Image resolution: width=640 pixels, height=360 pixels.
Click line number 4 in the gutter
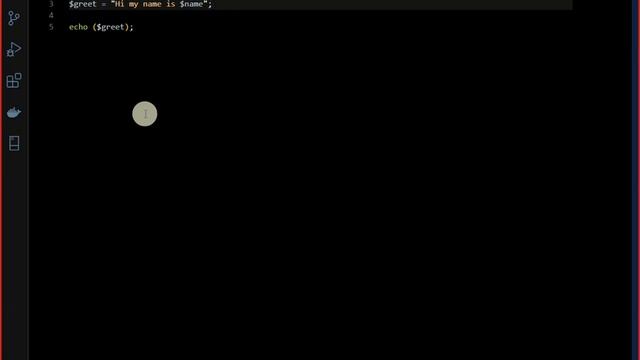point(51,15)
